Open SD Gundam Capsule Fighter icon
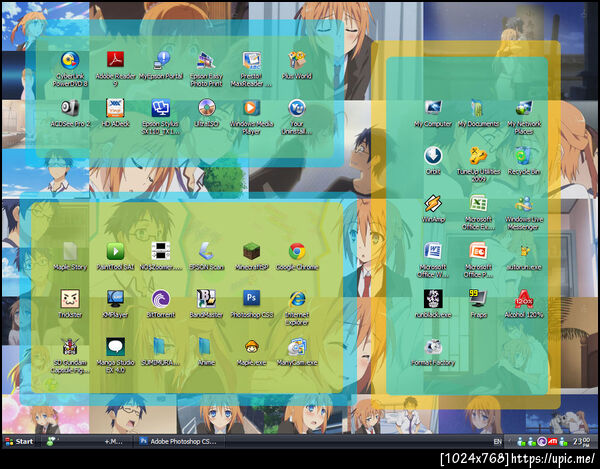The height and width of the screenshot is (469, 600). (x=70, y=347)
